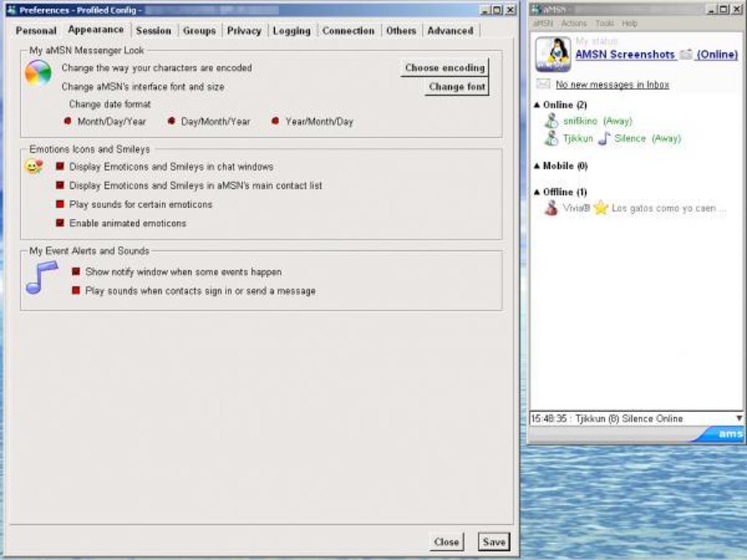Select the Appearance tab

[96, 29]
